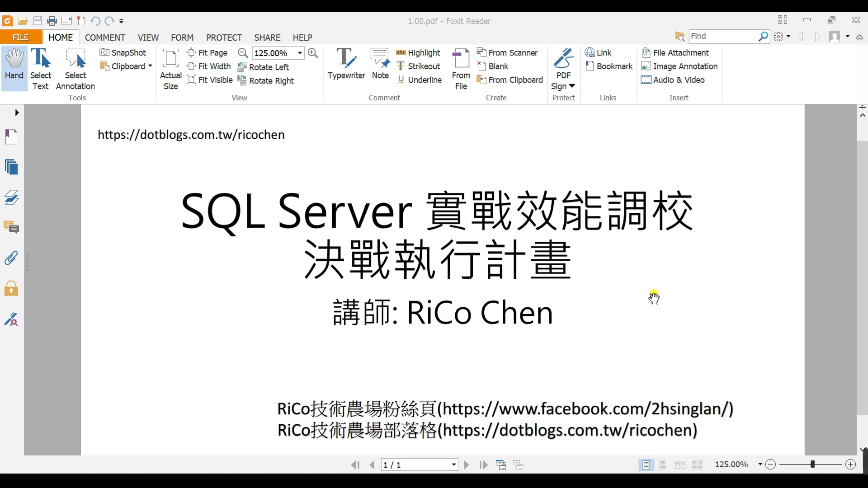
Task: Open the zoom percentage dropdown
Action: pyautogui.click(x=300, y=53)
